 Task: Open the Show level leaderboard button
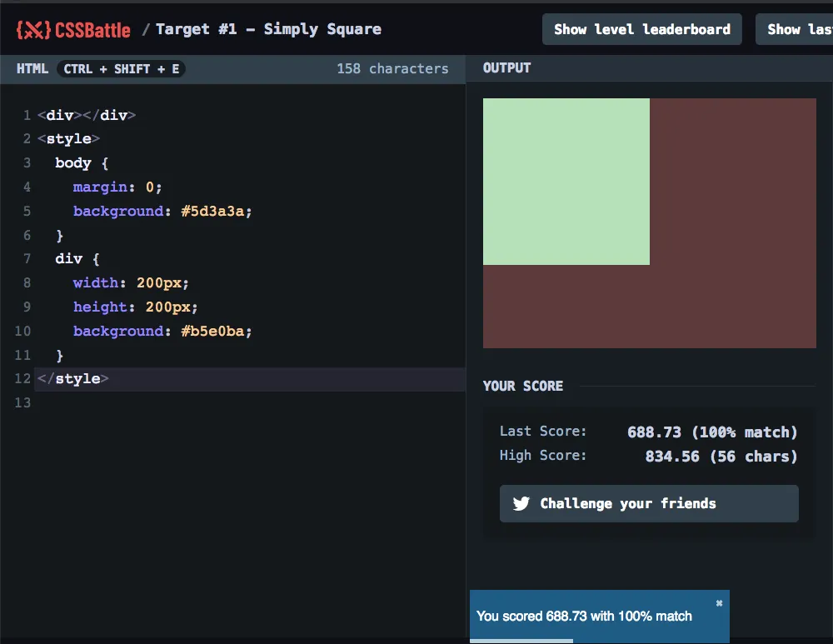click(641, 29)
